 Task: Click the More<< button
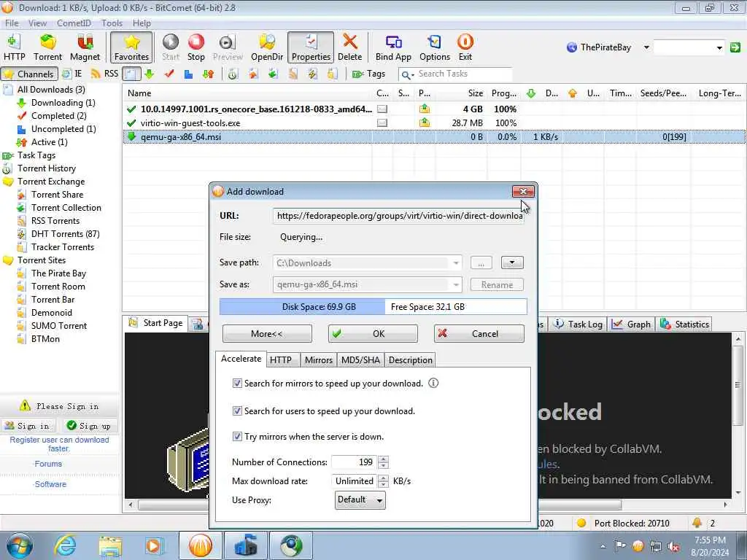[x=267, y=333]
